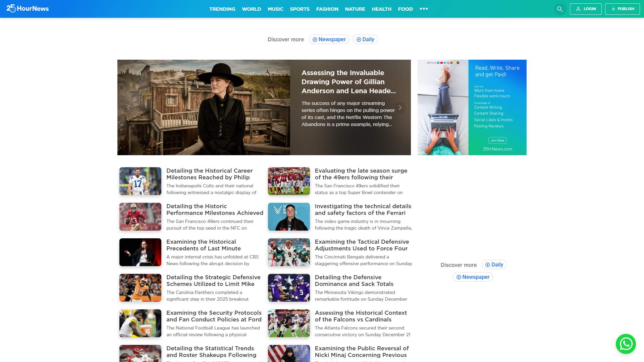
Task: Expand the ellipsis menu in the navigation bar
Action: (424, 9)
